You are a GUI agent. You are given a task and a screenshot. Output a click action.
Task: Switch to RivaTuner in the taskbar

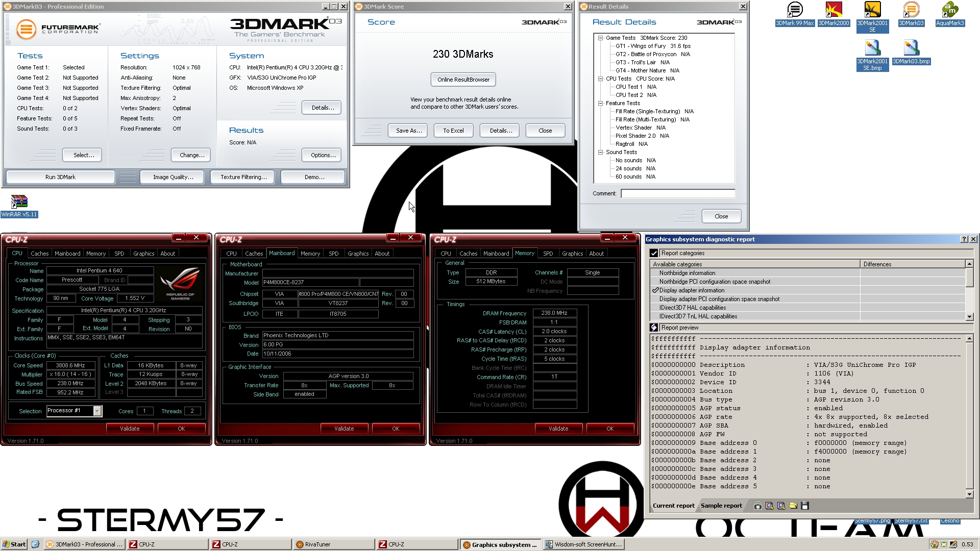[x=334, y=544]
